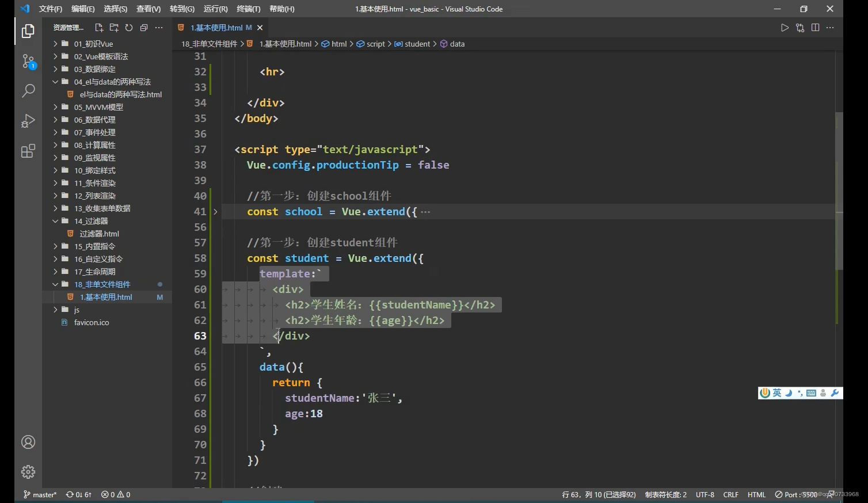868x503 pixels.
Task: Open 过滤器.html in explorer
Action: [x=107, y=234]
